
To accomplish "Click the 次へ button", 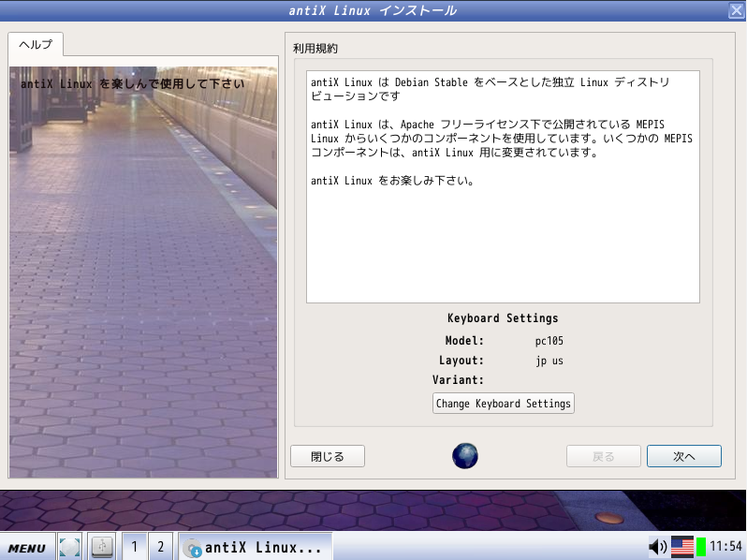I will point(683,457).
